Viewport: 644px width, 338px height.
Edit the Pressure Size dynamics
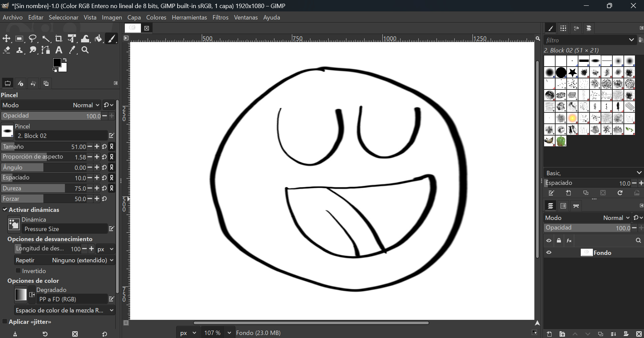tap(111, 229)
